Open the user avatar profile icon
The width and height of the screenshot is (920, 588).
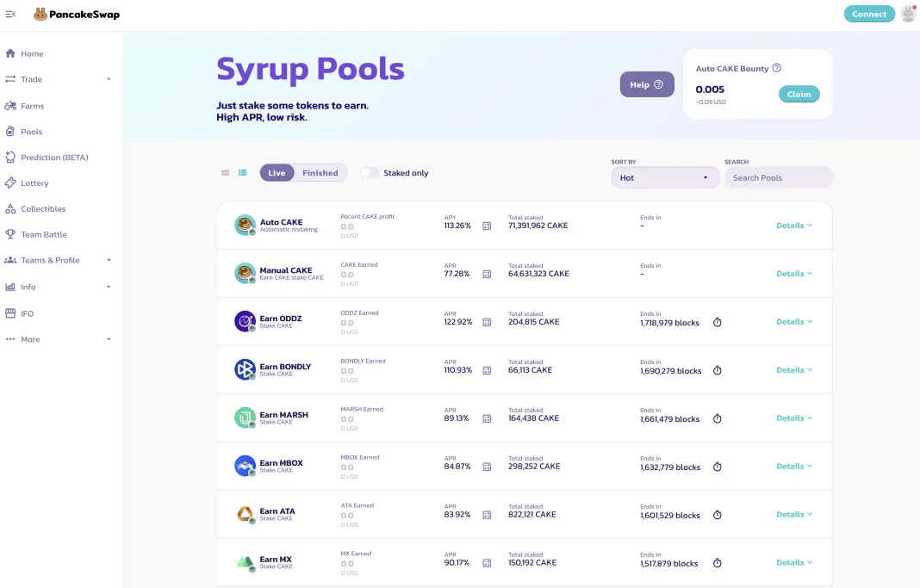click(908, 14)
